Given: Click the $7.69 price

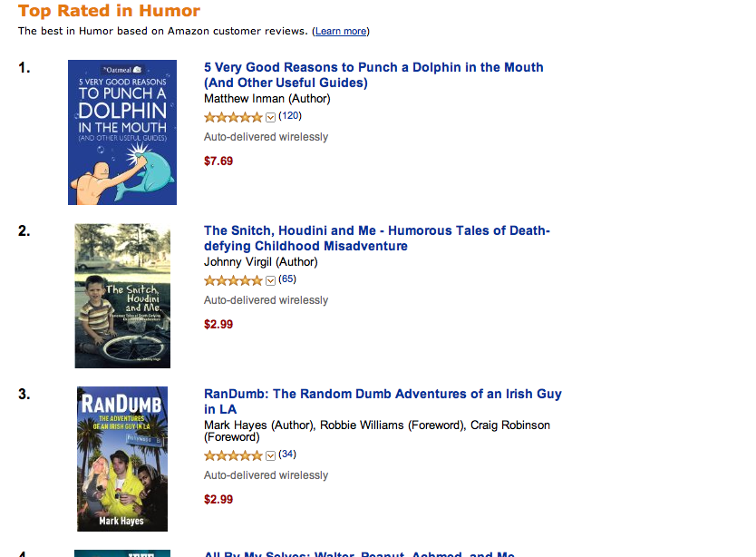Looking at the screenshot, I should pyautogui.click(x=218, y=161).
